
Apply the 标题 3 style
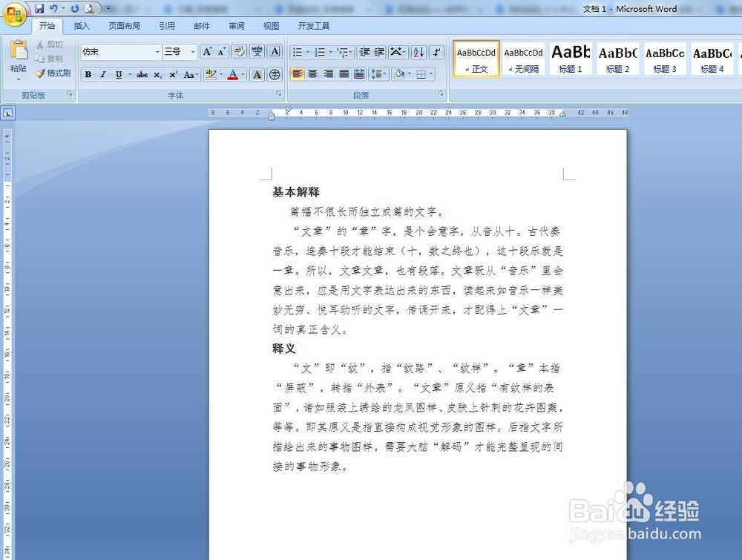665,59
